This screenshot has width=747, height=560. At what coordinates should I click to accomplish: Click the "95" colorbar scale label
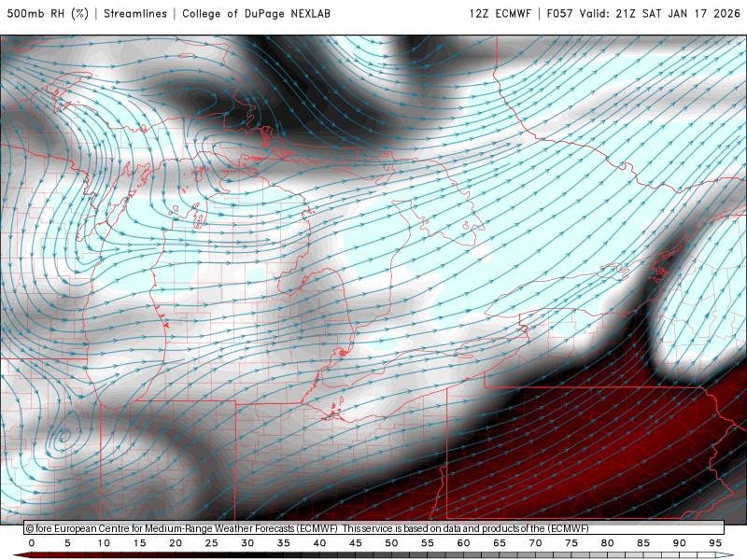(715, 543)
